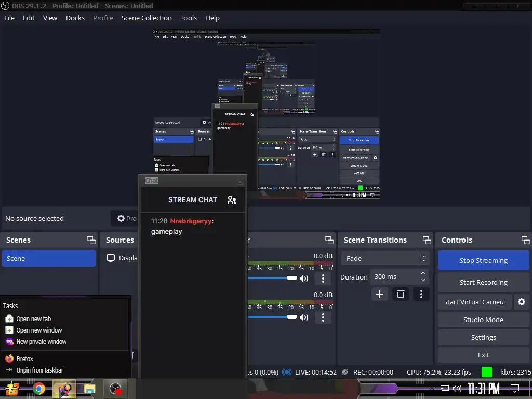Click the REC status icon
Viewport: 532px width, 399px height.
point(345,372)
